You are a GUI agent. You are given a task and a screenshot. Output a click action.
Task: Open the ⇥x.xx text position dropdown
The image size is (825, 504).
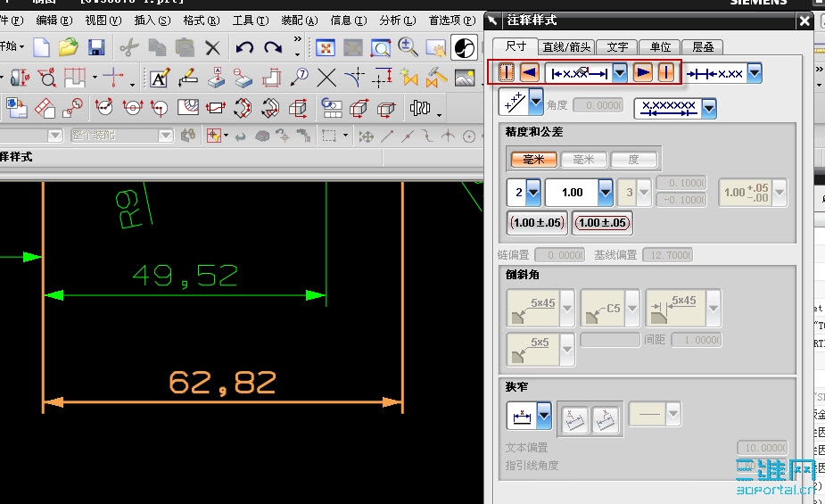click(x=755, y=73)
